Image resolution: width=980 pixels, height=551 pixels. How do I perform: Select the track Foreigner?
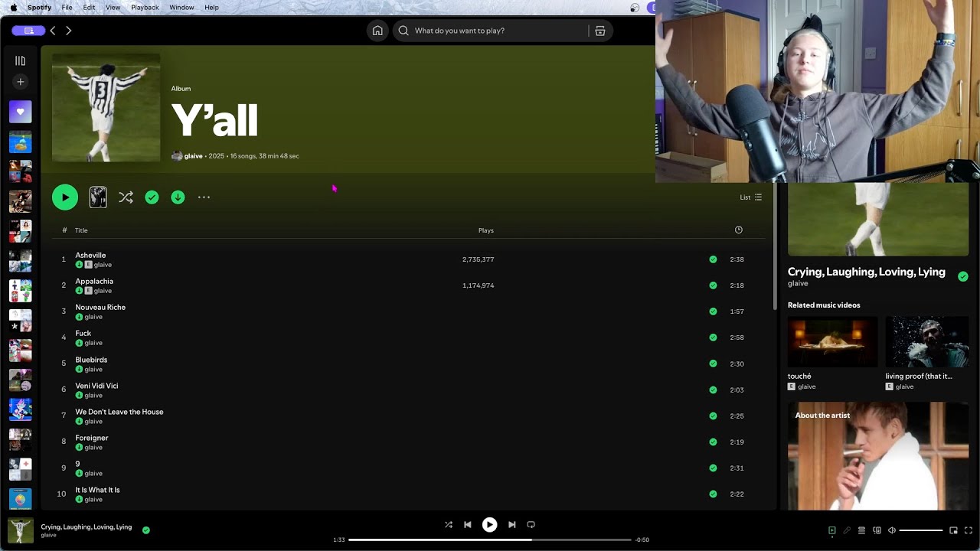(92, 438)
